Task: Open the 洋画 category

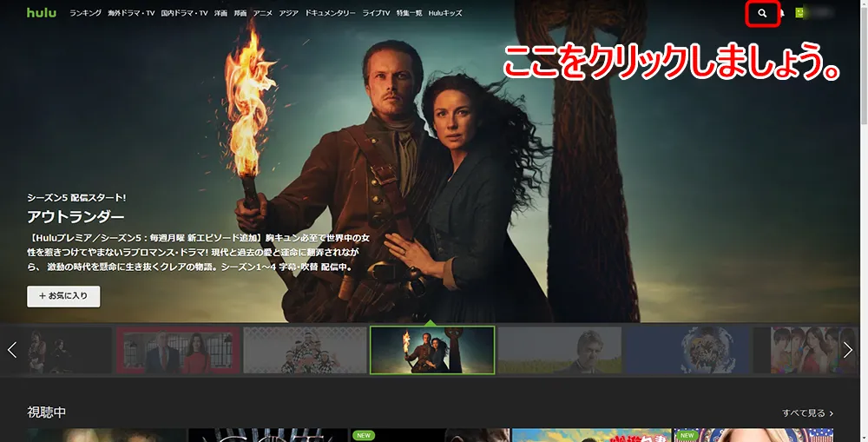Action: (x=220, y=13)
